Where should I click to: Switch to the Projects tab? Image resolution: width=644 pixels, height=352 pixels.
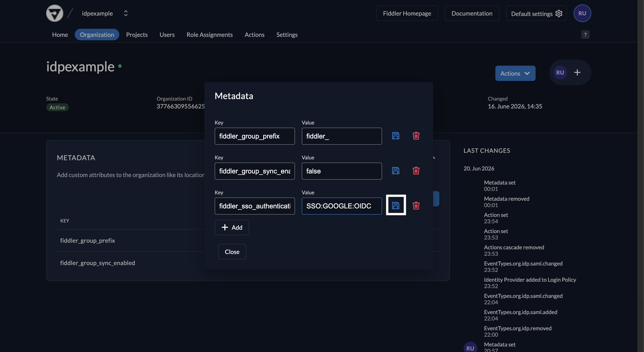[137, 35]
